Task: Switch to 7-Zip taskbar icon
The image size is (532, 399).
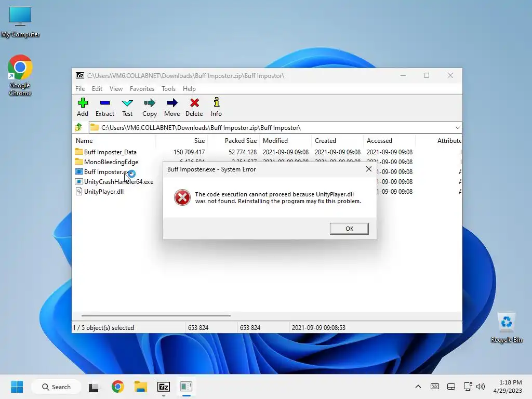Action: coord(164,387)
